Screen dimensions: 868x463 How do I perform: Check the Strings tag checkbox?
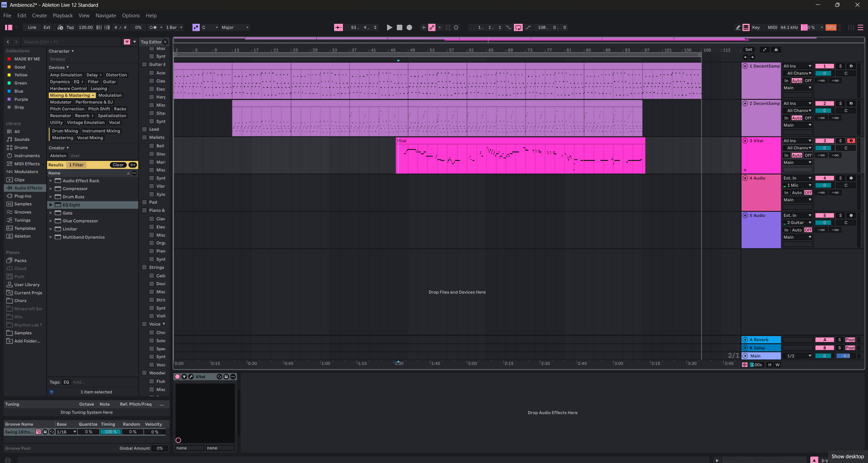(x=144, y=267)
